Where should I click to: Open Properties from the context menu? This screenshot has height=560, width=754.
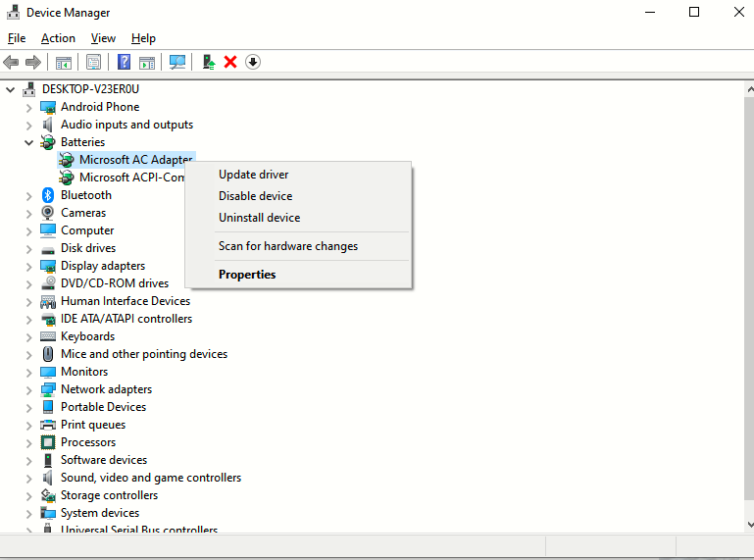[x=247, y=275]
